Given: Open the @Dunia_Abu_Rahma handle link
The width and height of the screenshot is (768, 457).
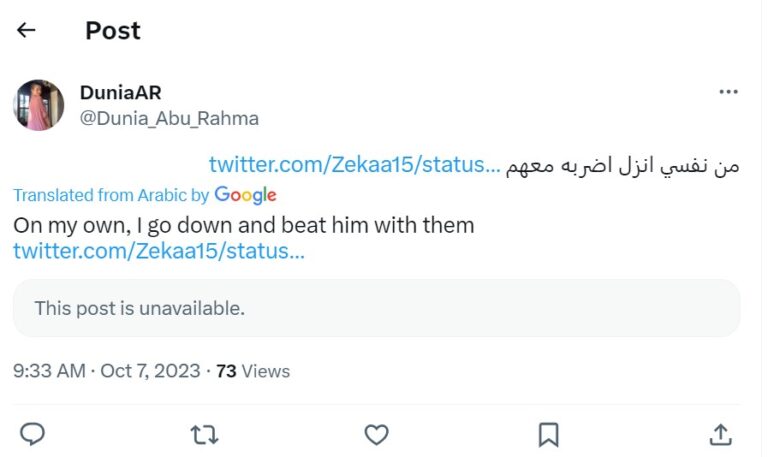Looking at the screenshot, I should click(x=169, y=118).
